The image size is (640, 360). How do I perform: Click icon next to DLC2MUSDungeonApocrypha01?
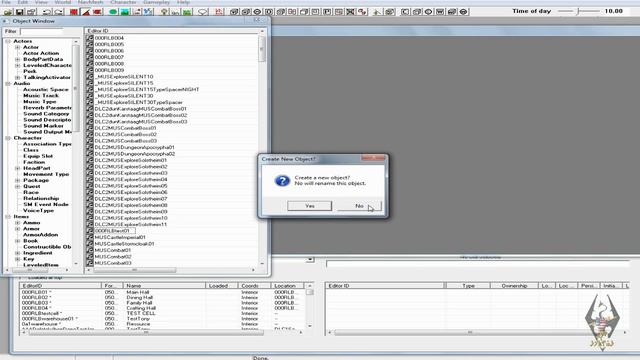click(90, 147)
